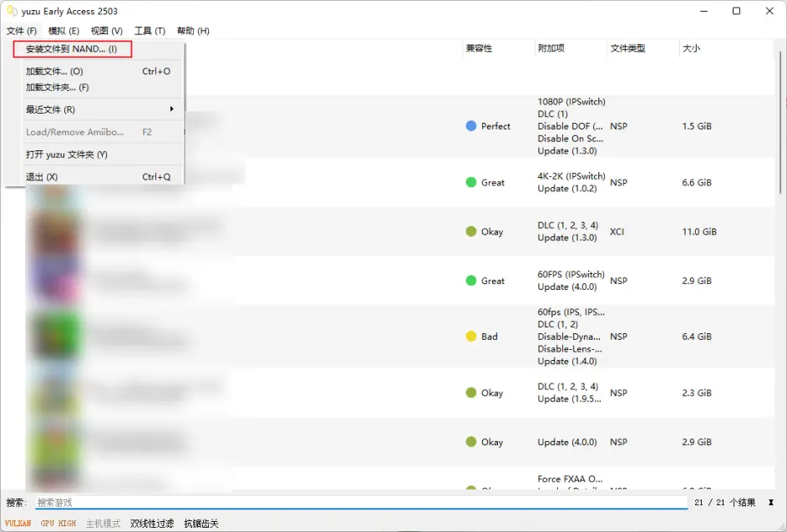Click the olive dot in the 2.3 GiB row
787x532 pixels.
471,393
